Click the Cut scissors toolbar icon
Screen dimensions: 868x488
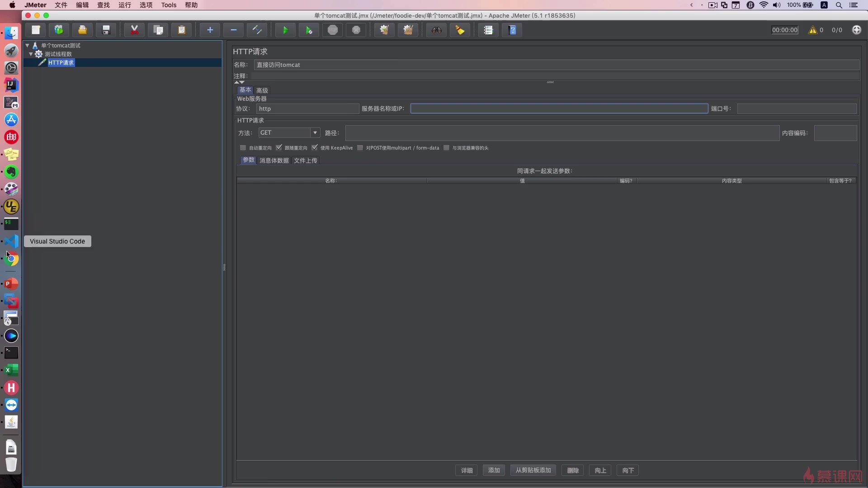tap(134, 30)
